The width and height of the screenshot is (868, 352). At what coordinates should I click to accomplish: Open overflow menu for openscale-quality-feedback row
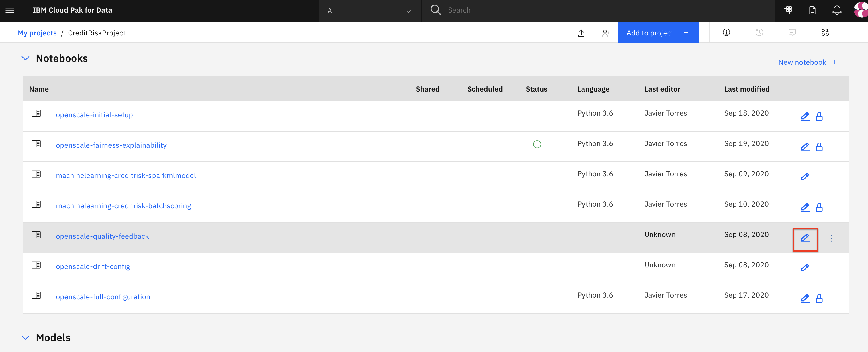[x=831, y=238]
